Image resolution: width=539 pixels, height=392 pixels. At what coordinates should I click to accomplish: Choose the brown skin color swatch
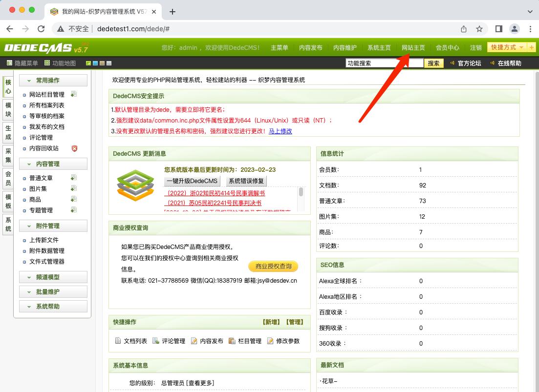click(102, 63)
